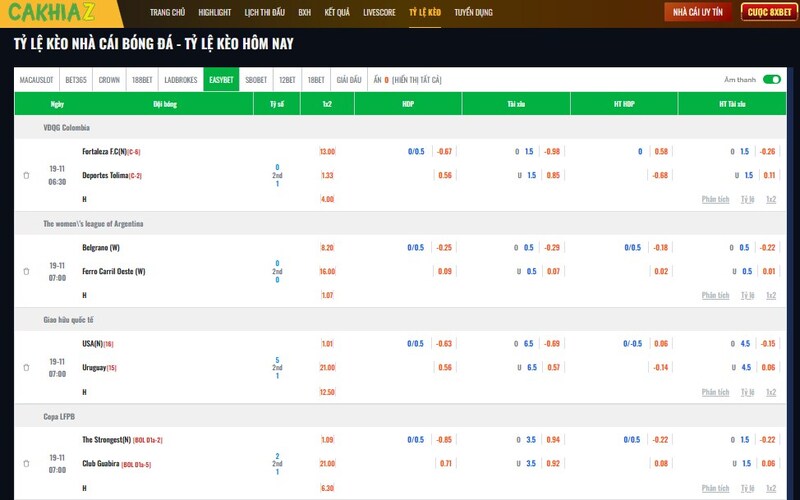
Task: Open Phân tích for the Fortaleza match
Action: pos(715,199)
